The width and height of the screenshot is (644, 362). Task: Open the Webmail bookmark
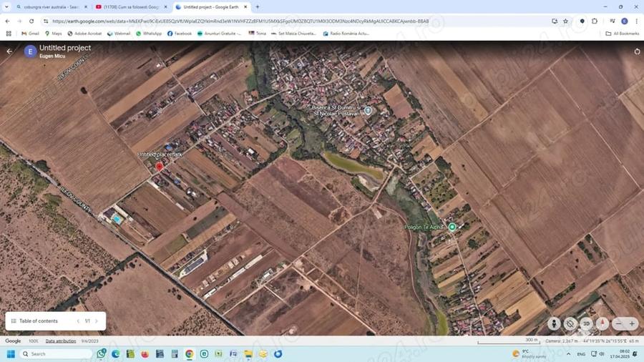119,33
